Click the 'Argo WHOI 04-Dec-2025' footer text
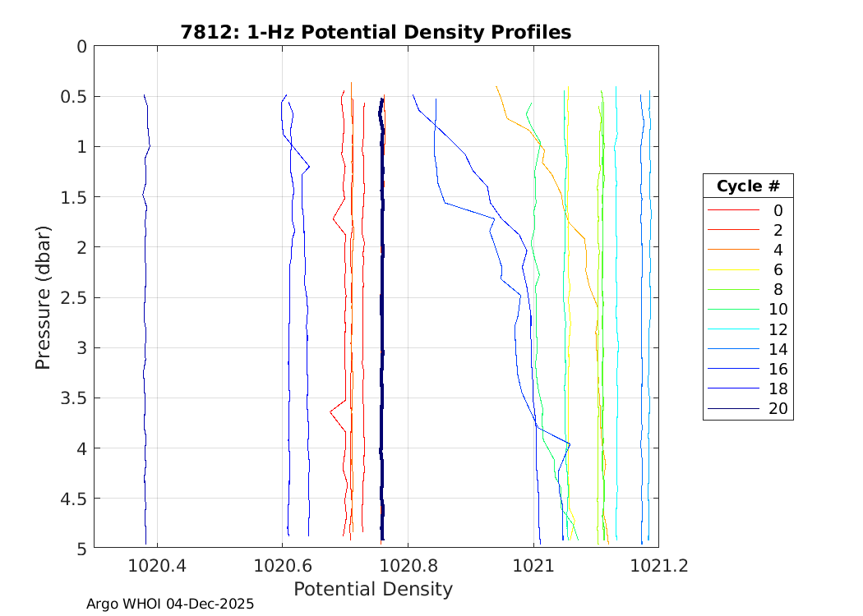The width and height of the screenshot is (863, 616). (x=170, y=604)
